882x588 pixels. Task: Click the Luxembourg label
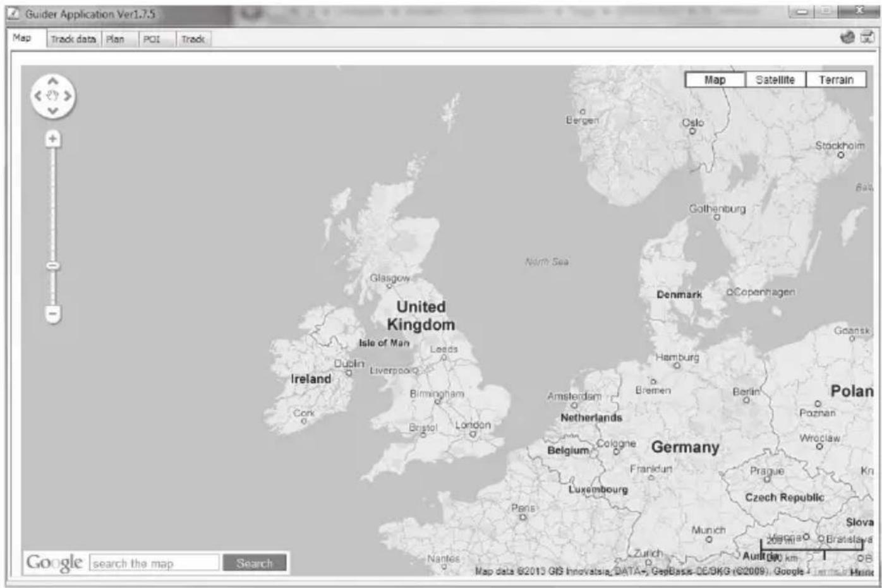(x=598, y=489)
